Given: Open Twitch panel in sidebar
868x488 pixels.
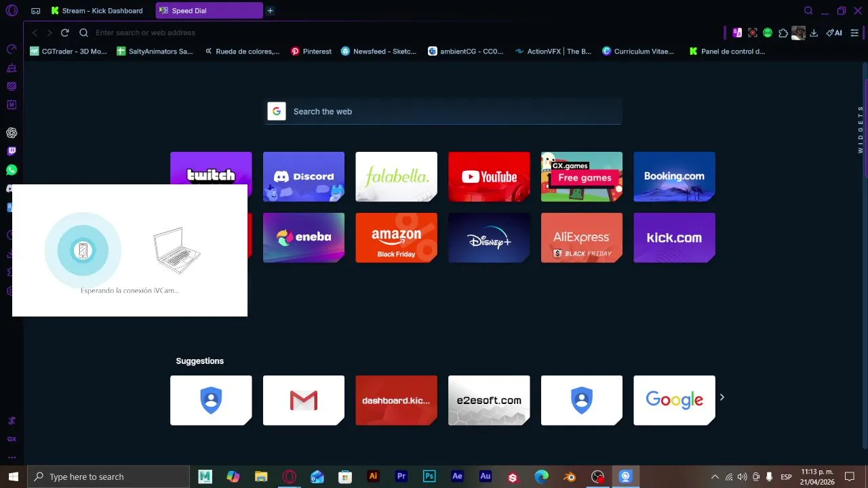Looking at the screenshot, I should pyautogui.click(x=12, y=151).
